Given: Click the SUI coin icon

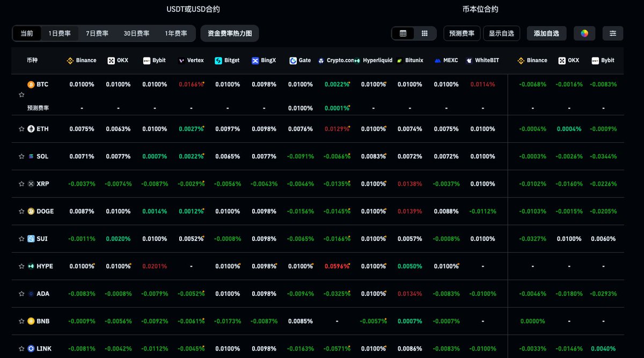Looking at the screenshot, I should 31,238.
